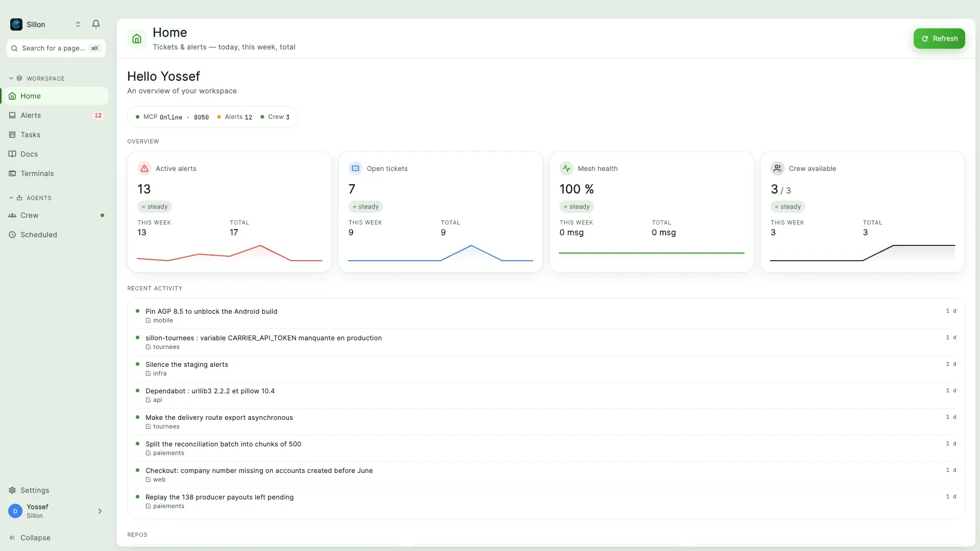
Task: Click the Active alerts red sparkline
Action: coord(229,253)
